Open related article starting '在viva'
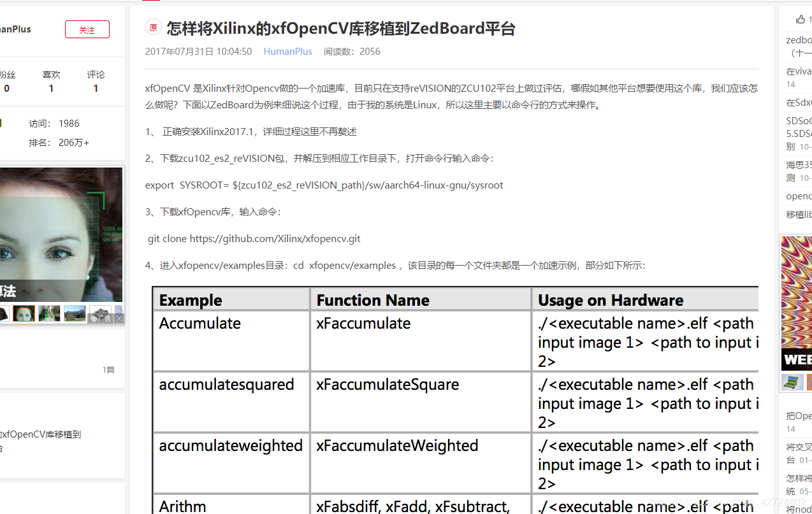 coord(799,71)
